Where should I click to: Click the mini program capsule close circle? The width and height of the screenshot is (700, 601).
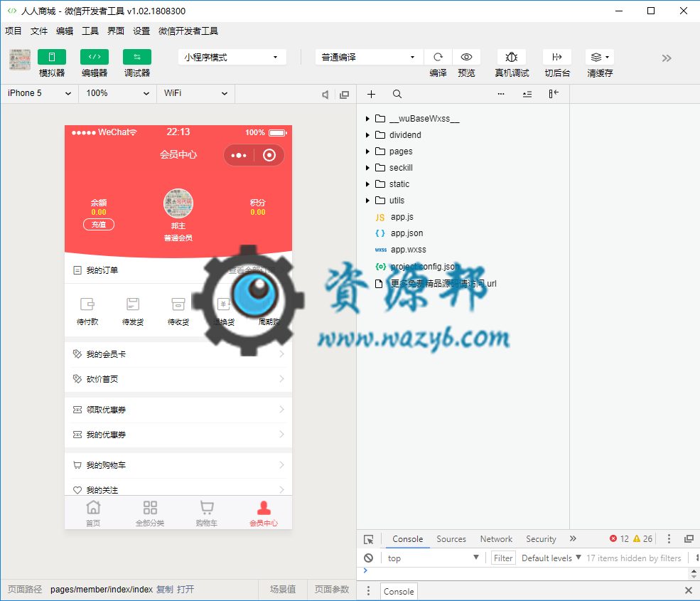click(x=269, y=155)
